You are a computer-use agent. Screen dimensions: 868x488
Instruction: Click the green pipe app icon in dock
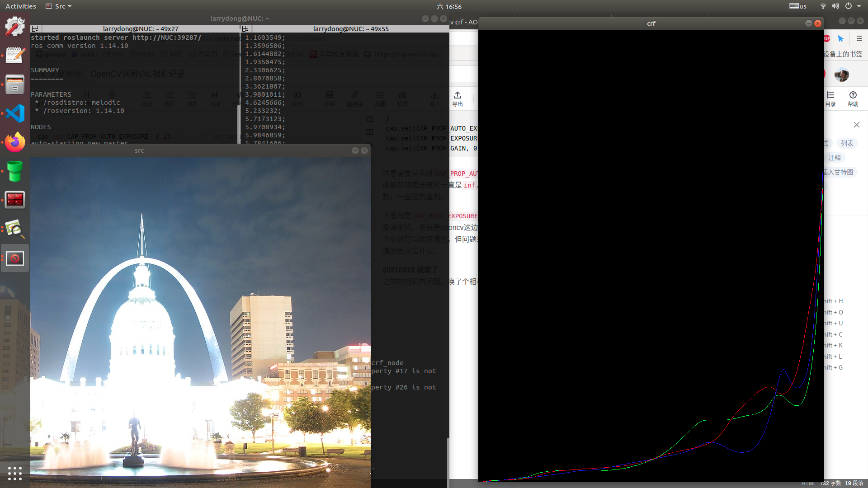click(x=15, y=171)
